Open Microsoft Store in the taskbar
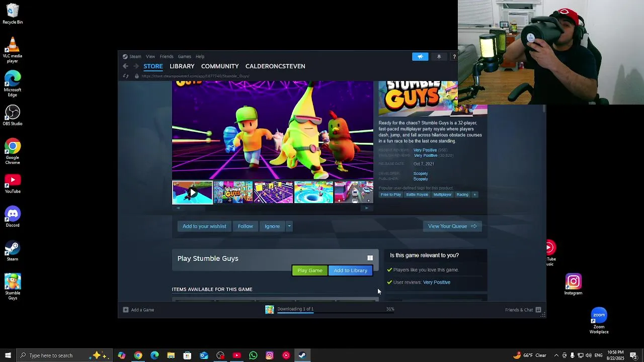This screenshot has height=362, width=644. [x=187, y=355]
